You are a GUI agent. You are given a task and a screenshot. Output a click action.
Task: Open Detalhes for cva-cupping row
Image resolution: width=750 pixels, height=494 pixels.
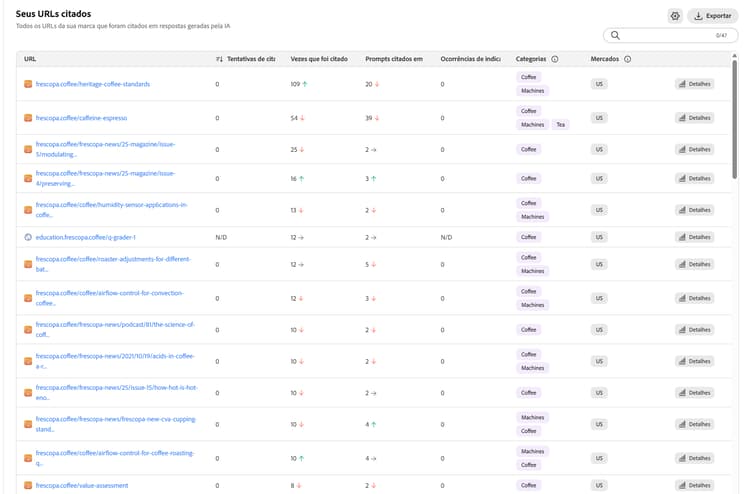pyautogui.click(x=695, y=425)
